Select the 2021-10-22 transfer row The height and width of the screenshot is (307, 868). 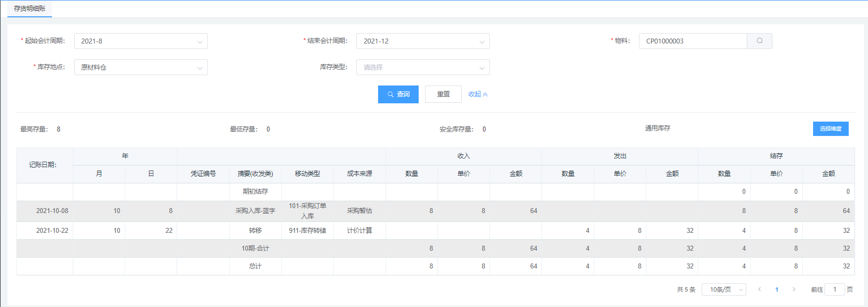pyautogui.click(x=255, y=231)
